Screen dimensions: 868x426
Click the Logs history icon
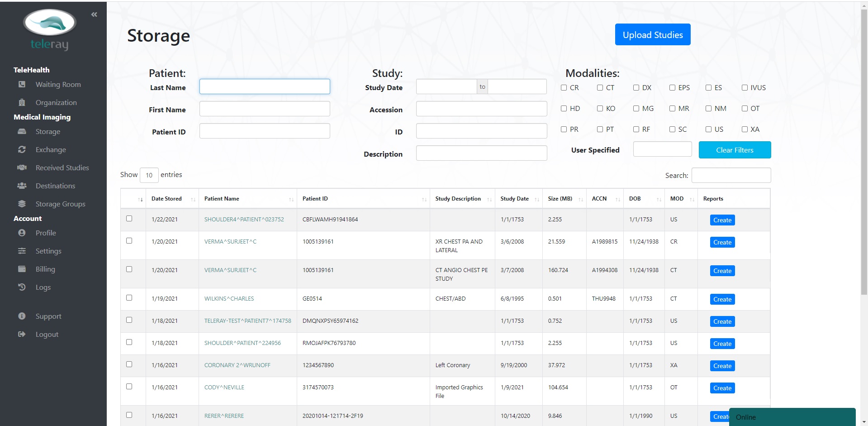point(22,287)
